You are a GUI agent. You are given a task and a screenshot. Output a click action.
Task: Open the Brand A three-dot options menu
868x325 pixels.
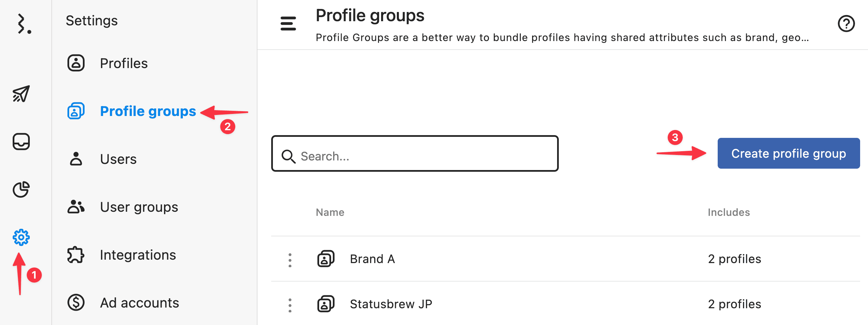(x=290, y=260)
